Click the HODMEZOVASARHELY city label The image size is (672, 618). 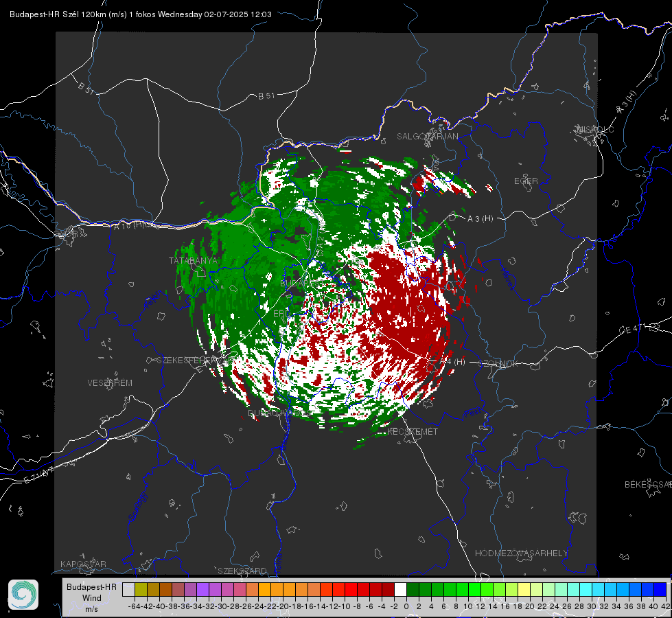pos(521,553)
